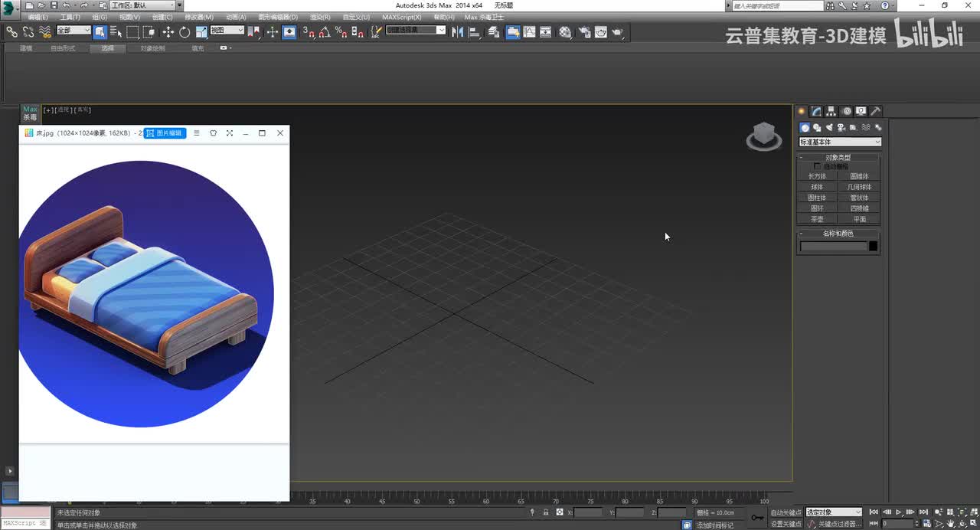The height and width of the screenshot is (530, 980).
Task: Toggle the selection lock icon
Action: 546,512
